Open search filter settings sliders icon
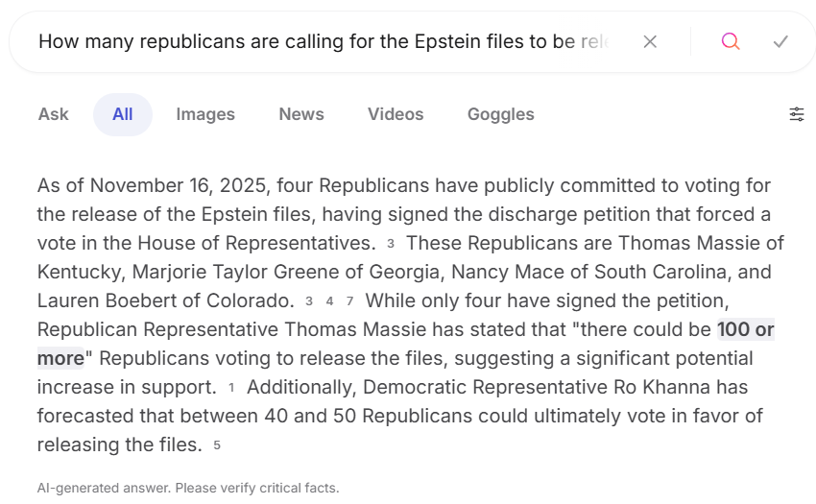 click(797, 114)
